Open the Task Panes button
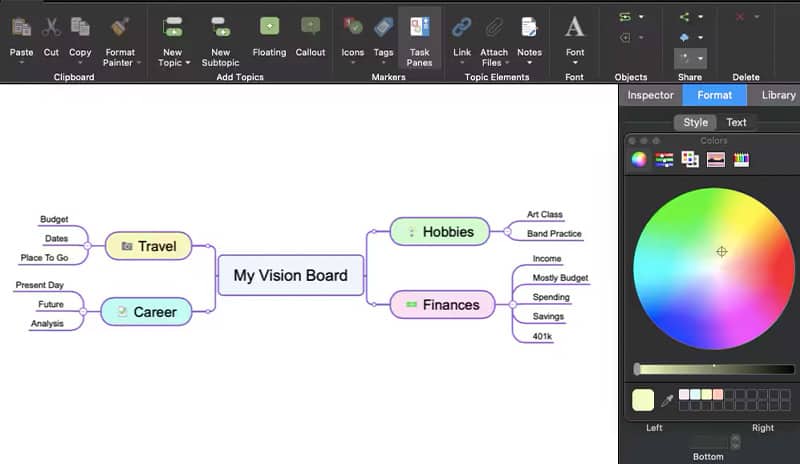Screen dimensions: 800x464 tap(419, 28)
